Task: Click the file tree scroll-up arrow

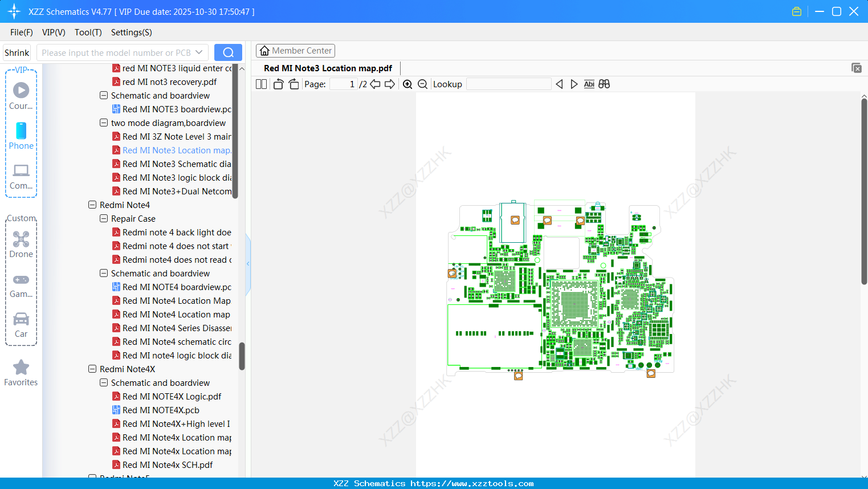Action: point(242,68)
